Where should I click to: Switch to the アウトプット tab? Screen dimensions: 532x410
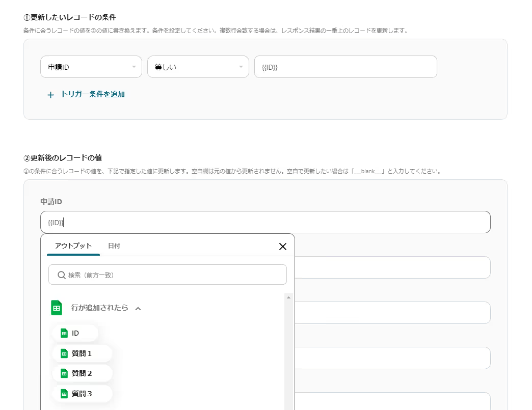click(73, 246)
